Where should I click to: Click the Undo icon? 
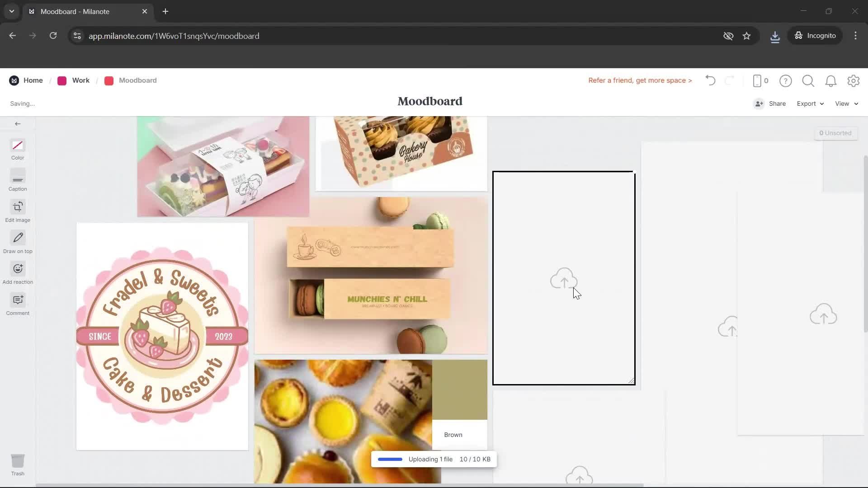(x=710, y=80)
